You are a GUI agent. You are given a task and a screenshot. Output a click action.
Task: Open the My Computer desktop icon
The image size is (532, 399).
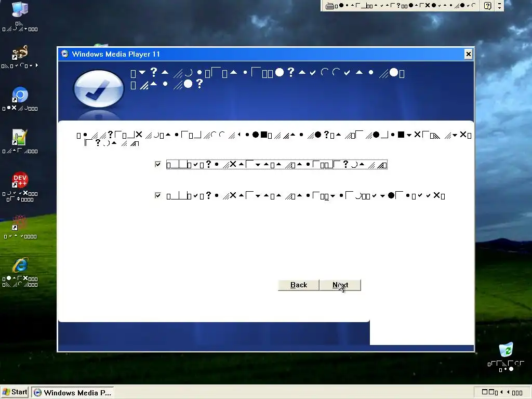[x=20, y=9]
